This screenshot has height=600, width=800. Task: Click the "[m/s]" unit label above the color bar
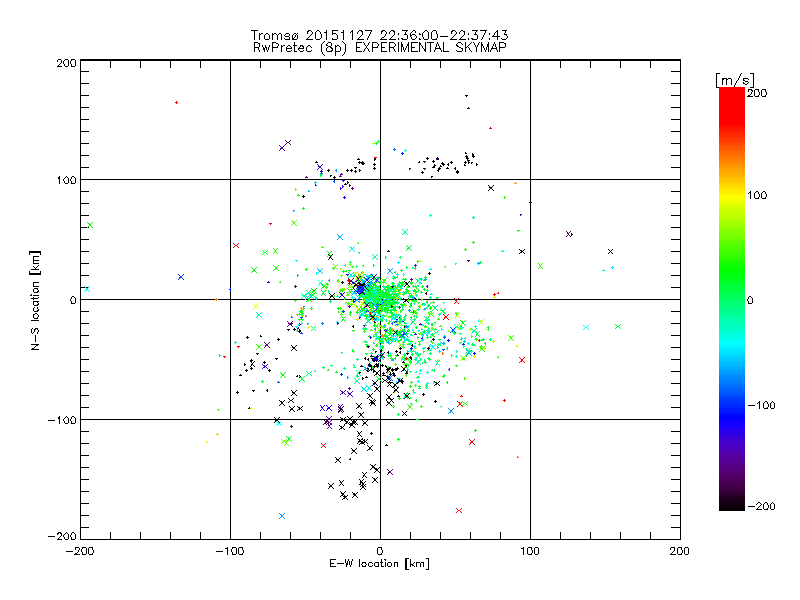(735, 80)
